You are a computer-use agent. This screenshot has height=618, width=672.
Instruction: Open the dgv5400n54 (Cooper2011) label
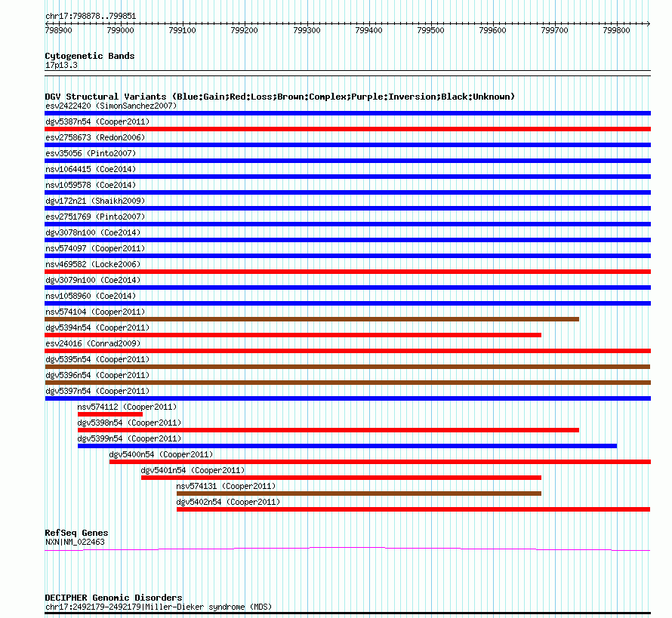coord(161,454)
